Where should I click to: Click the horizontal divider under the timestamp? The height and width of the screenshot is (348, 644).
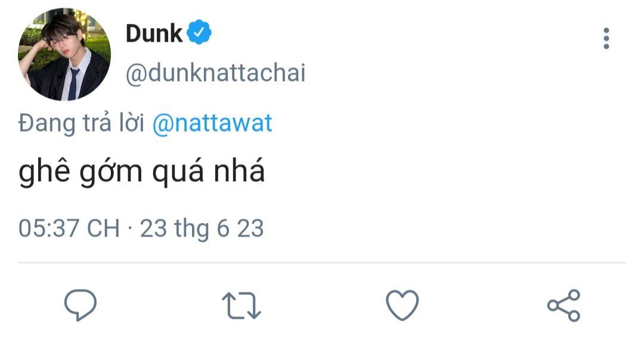pyautogui.click(x=322, y=262)
